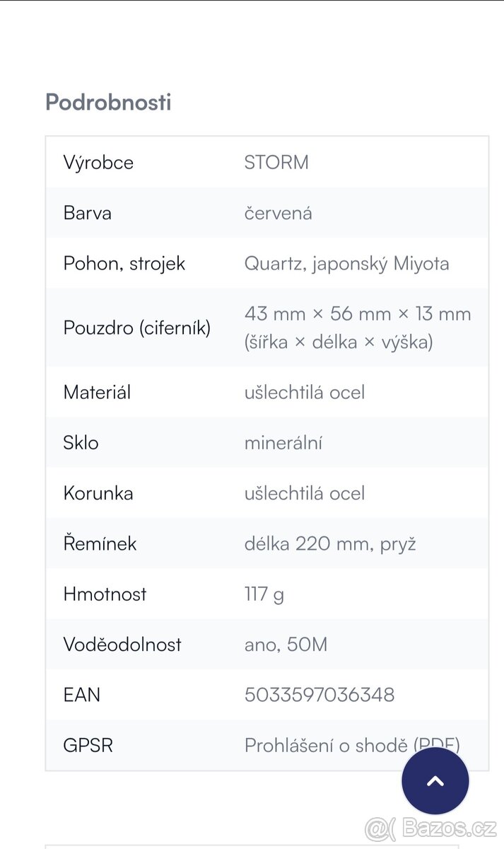Select the minerální glass value
The height and width of the screenshot is (849, 504).
click(283, 443)
